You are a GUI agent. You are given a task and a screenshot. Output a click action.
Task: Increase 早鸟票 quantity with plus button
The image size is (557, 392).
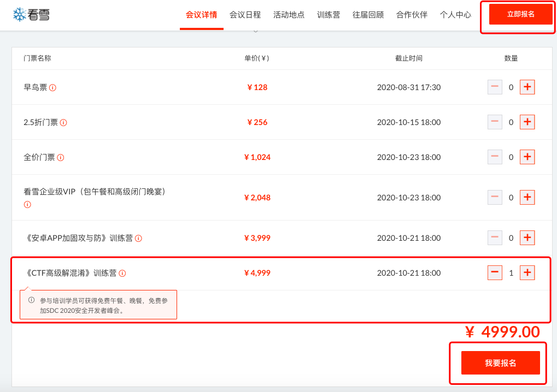tap(527, 87)
